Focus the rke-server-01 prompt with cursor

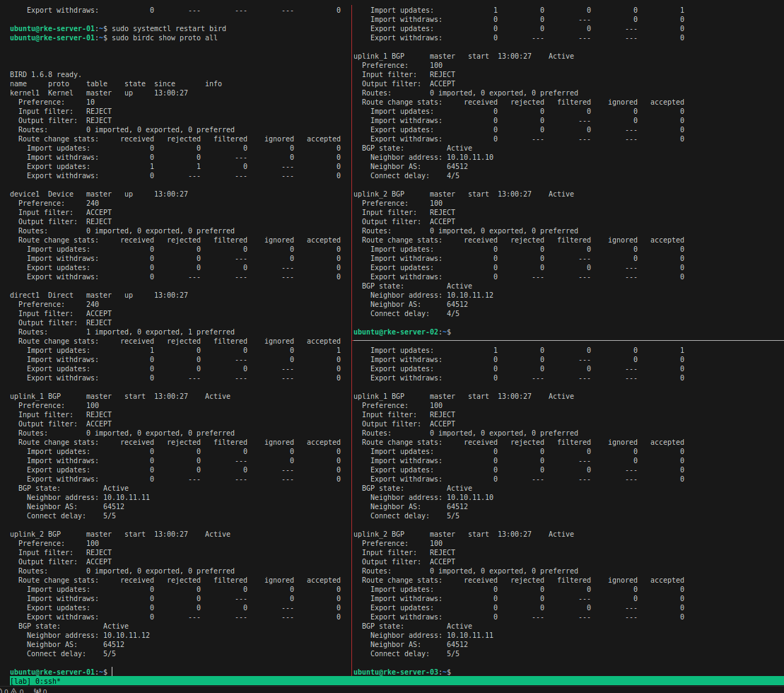[x=112, y=672]
